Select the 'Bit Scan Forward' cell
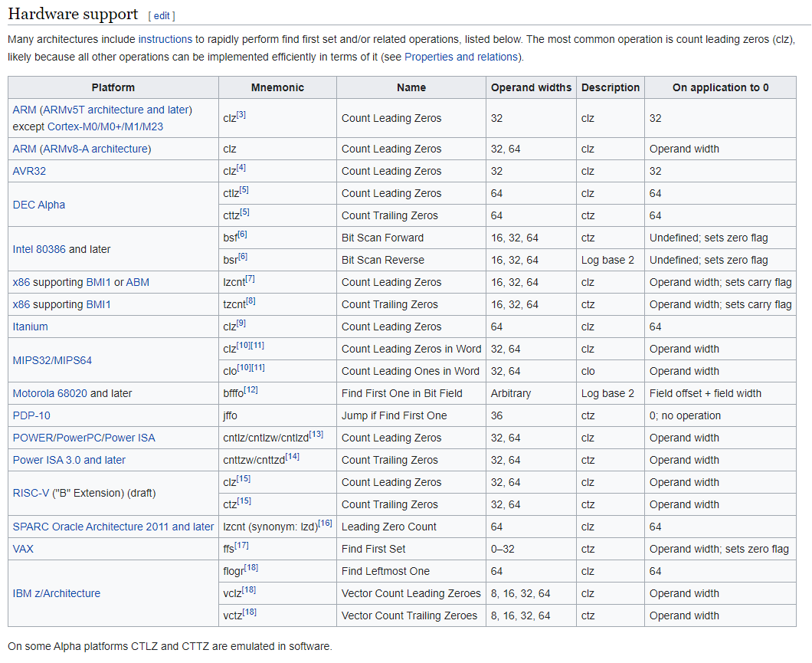812x663 pixels. 411,238
